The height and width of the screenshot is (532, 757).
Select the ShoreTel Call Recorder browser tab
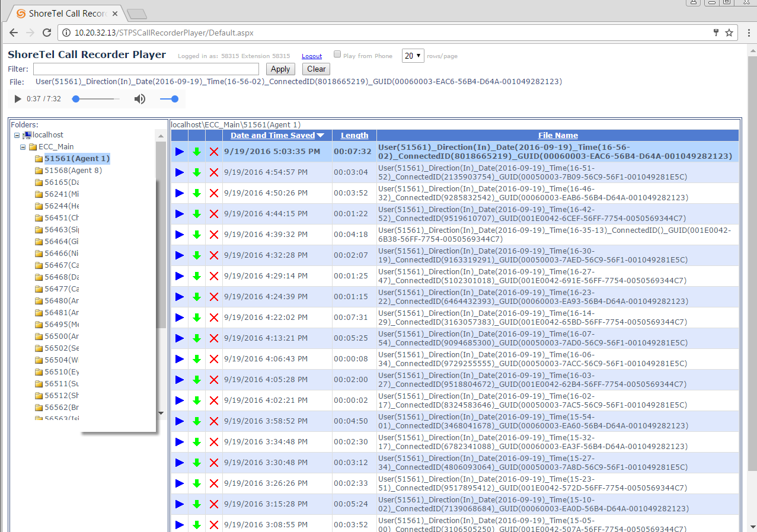(65, 14)
